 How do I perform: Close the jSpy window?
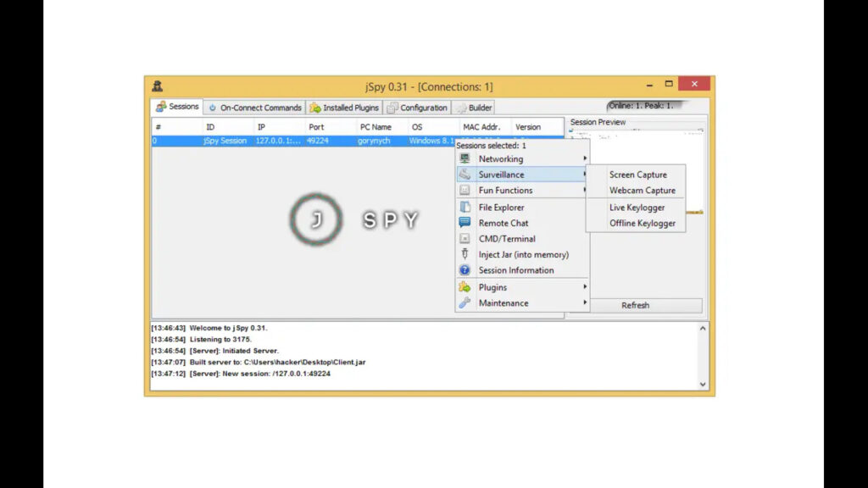point(694,84)
